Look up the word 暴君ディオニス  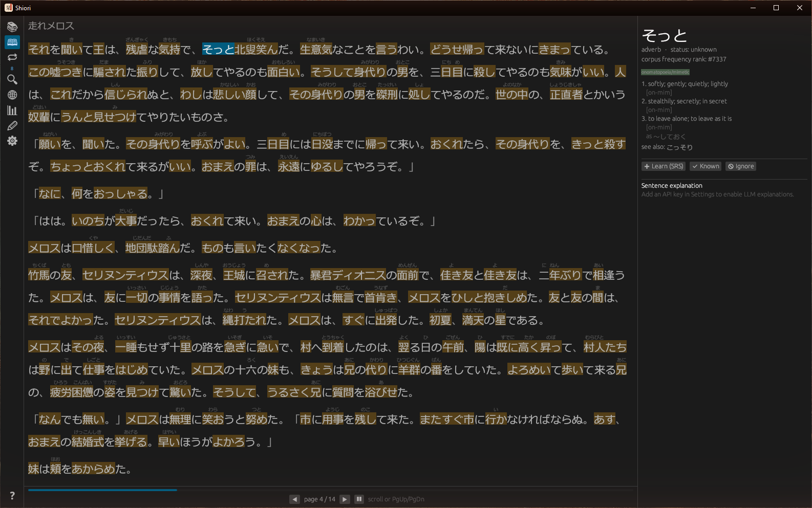(x=348, y=275)
